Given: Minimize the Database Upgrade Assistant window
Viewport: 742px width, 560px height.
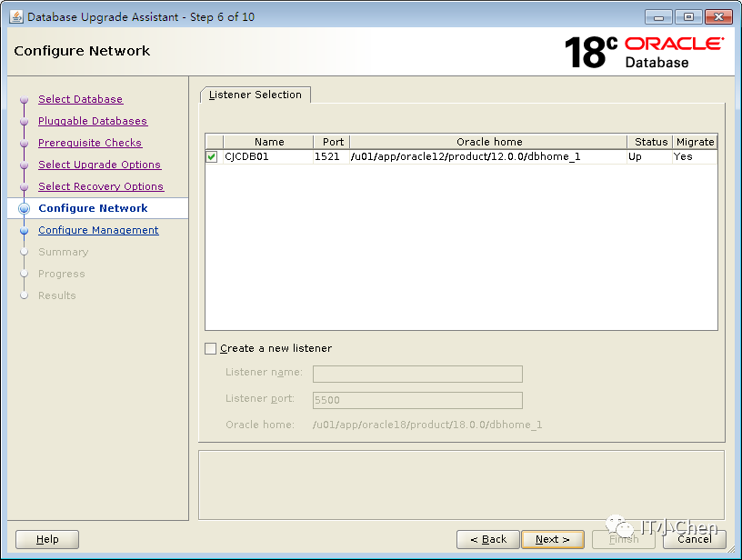Looking at the screenshot, I should point(658,17).
